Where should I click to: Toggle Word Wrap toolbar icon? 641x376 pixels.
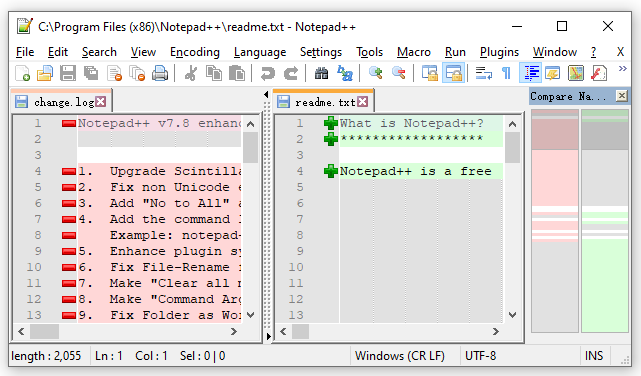click(x=484, y=74)
